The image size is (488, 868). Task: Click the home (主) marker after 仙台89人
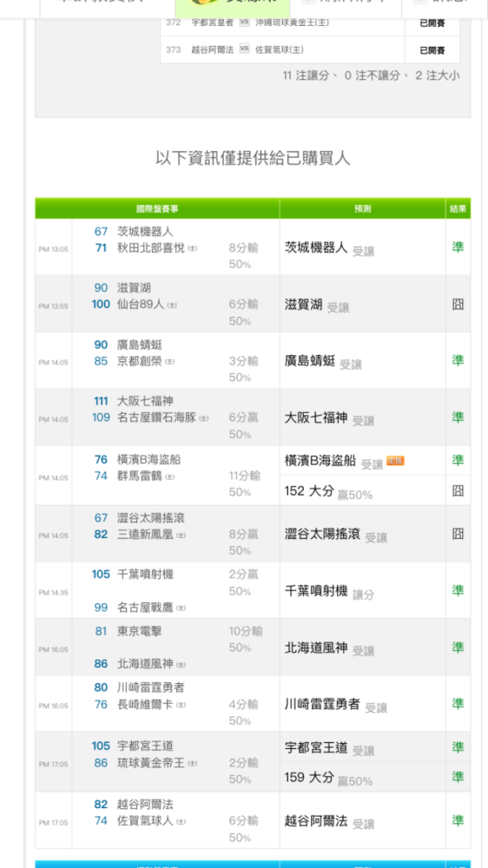[x=172, y=305]
